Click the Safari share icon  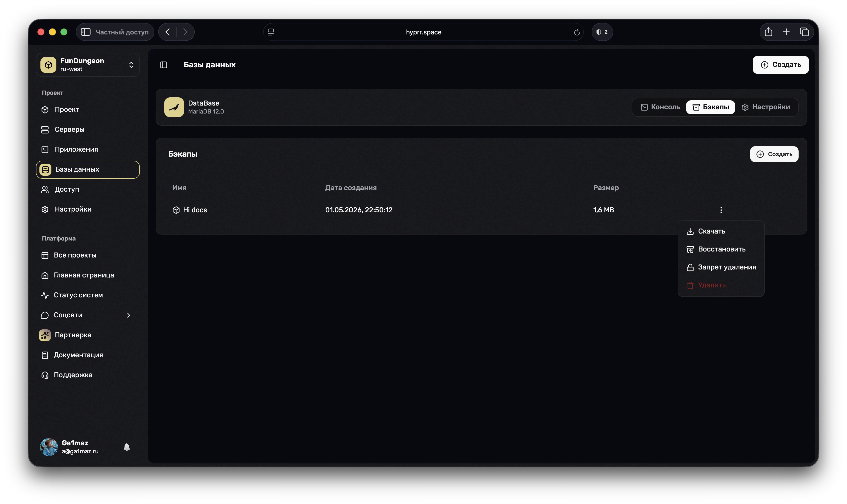(x=768, y=32)
